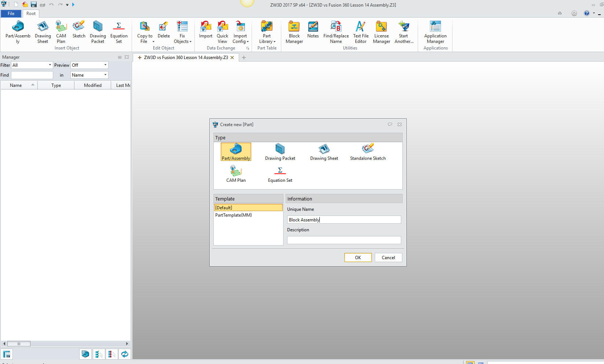Click the Description input field
This screenshot has width=604, height=364.
(x=344, y=240)
